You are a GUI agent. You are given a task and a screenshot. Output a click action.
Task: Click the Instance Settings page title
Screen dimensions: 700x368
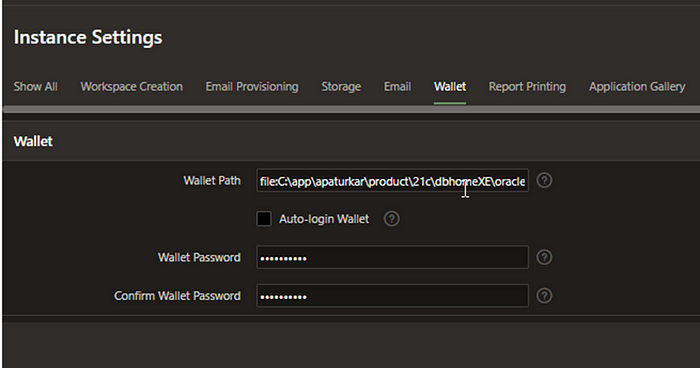point(88,37)
